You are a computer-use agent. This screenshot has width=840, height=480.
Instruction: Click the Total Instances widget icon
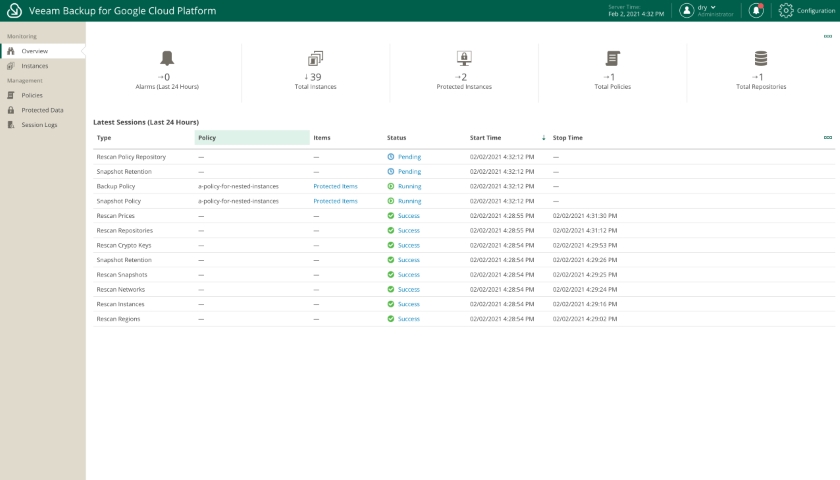point(316,58)
